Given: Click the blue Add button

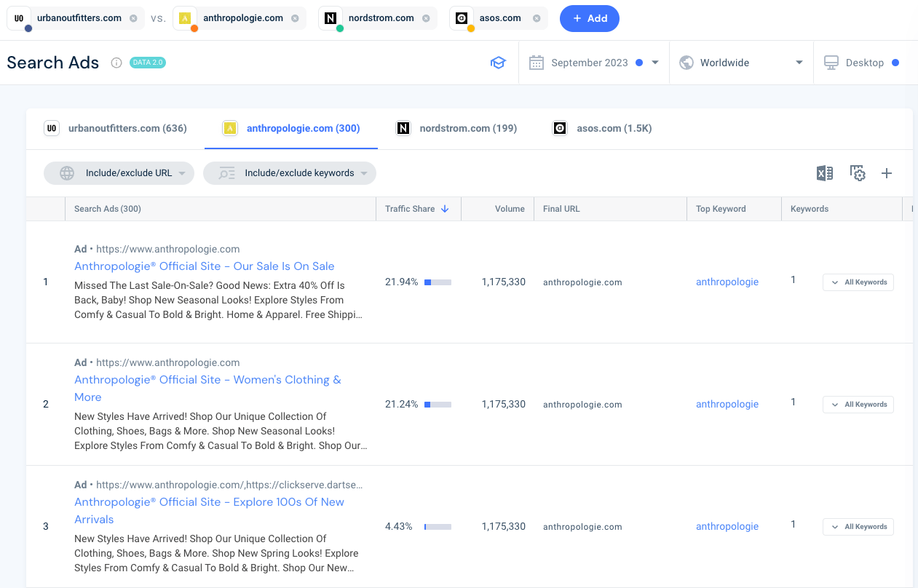Looking at the screenshot, I should click(590, 18).
